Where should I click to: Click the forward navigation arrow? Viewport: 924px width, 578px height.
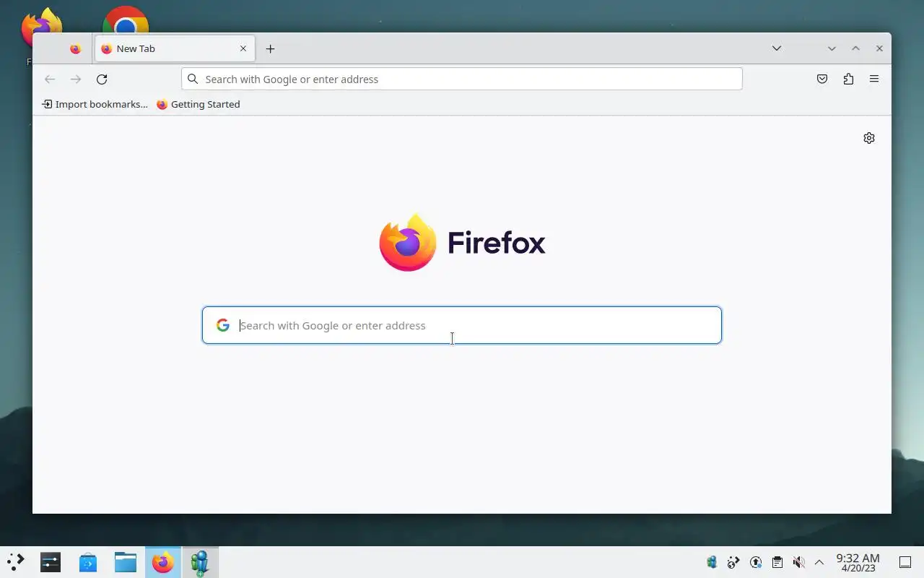pos(76,79)
